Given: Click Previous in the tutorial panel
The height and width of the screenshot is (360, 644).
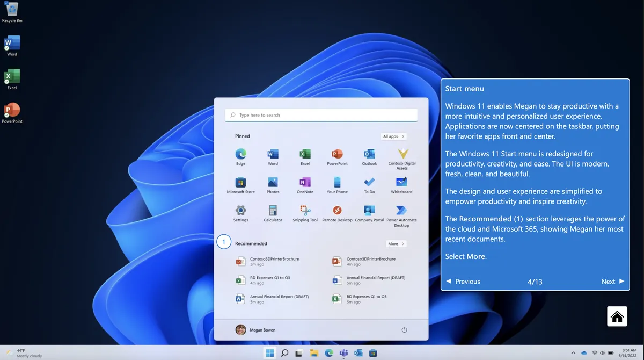Looking at the screenshot, I should [x=463, y=282].
